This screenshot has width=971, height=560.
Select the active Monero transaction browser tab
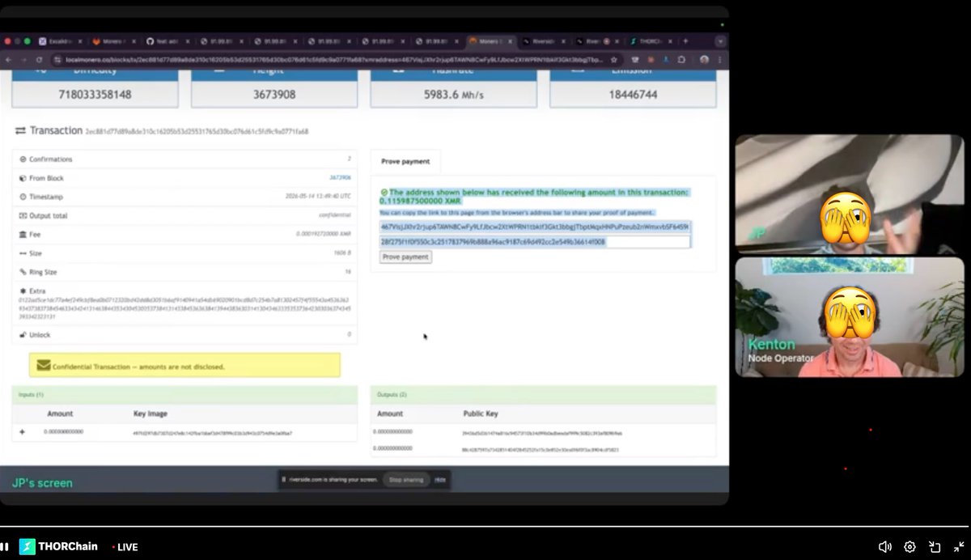(x=492, y=40)
